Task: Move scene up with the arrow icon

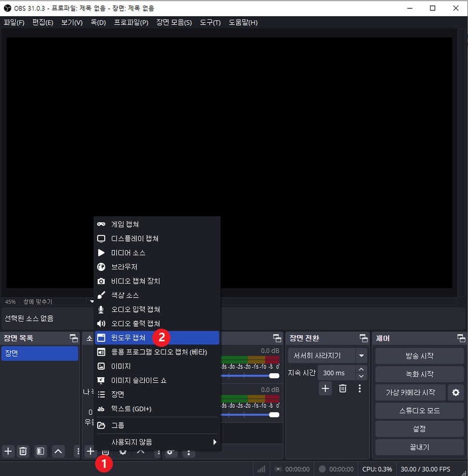Action: coord(58,452)
